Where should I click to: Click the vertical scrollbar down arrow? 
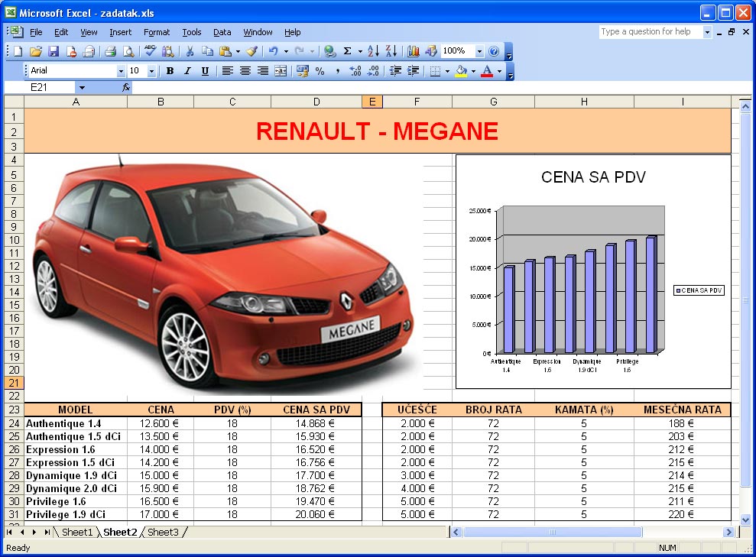(x=745, y=520)
